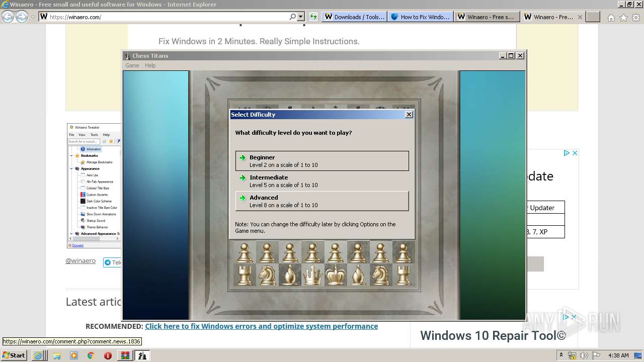Click the Windows 10 Repair Tool ad title
Screen dimensions: 644x362
click(493, 335)
